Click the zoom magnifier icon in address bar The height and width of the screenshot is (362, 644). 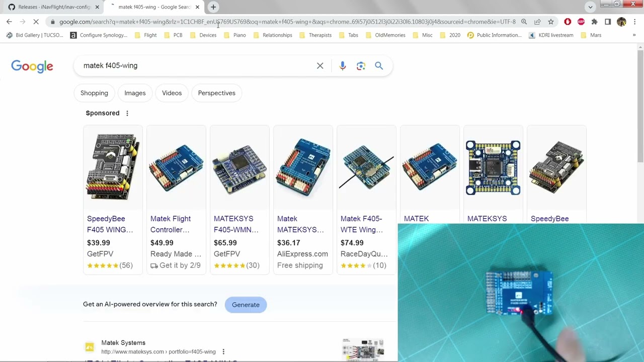[x=524, y=22]
